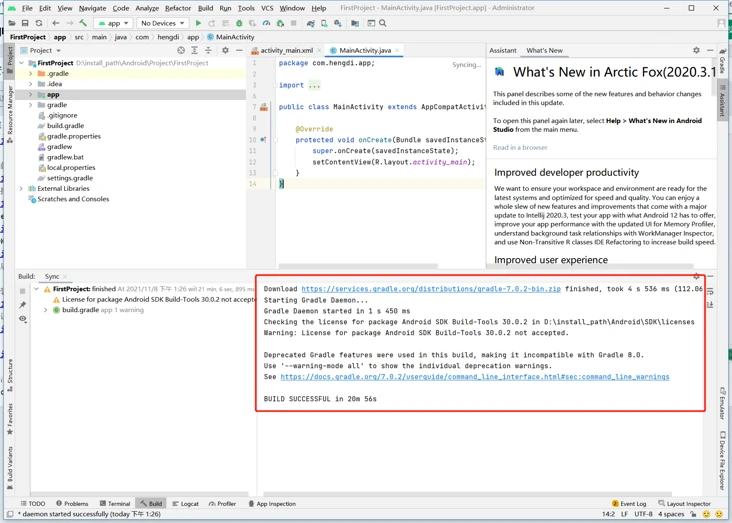Click the Open folder icon in main toolbar
732x523 pixels.
point(12,23)
